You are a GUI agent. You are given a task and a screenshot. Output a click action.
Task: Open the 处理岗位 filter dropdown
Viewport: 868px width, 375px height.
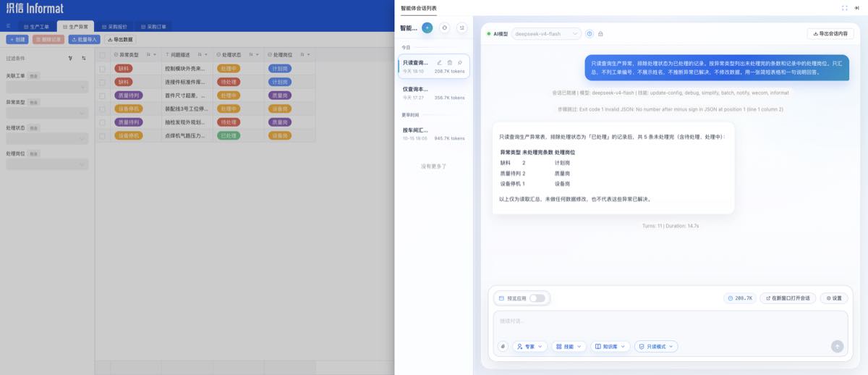click(x=47, y=165)
